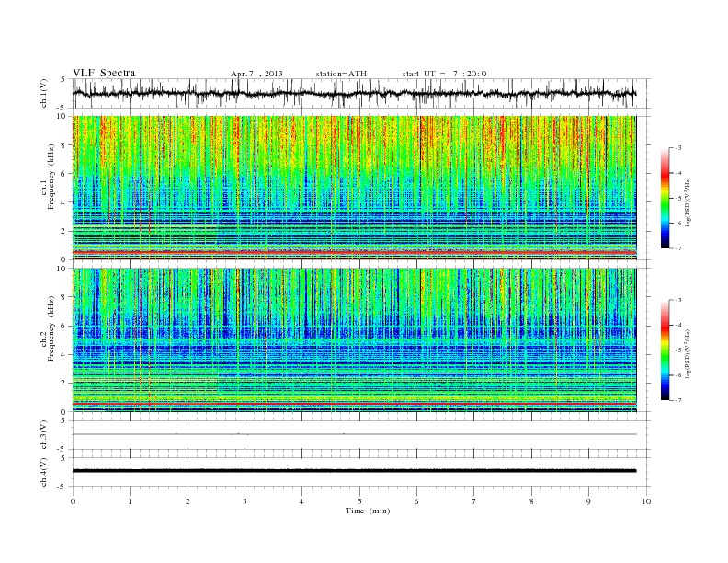Viewport: 728px width, 563px height.
Task: Click the "5" volt tick of ch.3 panel
Action: click(x=63, y=420)
